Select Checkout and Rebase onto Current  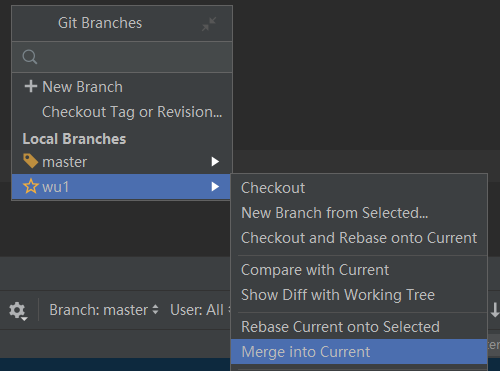(x=359, y=238)
